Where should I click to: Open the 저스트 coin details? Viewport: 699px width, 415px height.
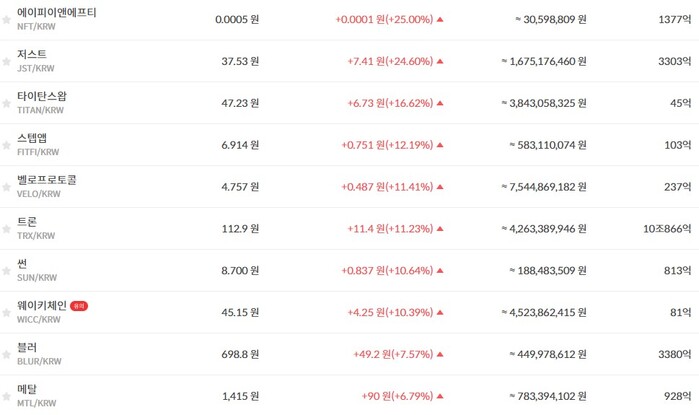pyautogui.click(x=32, y=55)
